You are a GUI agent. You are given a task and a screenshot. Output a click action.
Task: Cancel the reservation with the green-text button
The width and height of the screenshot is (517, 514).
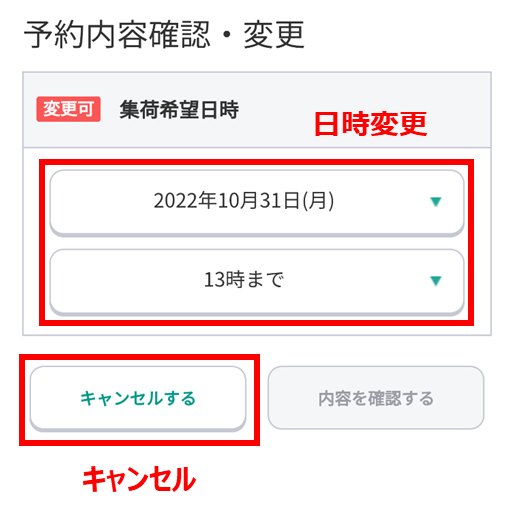tap(138, 398)
